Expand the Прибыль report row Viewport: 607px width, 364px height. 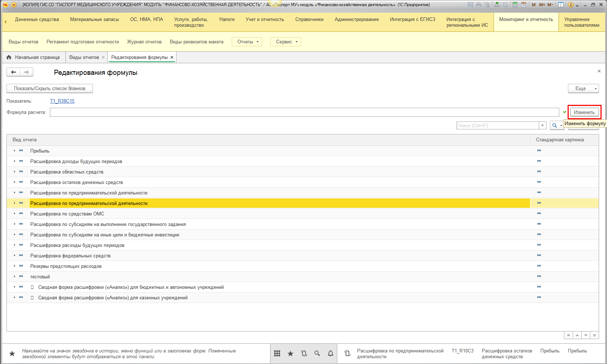(14, 151)
